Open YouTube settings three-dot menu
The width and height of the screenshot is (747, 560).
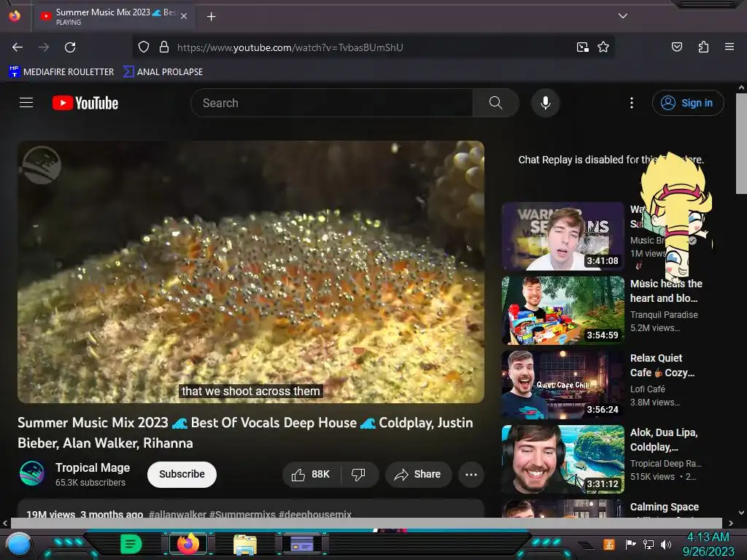pos(632,103)
